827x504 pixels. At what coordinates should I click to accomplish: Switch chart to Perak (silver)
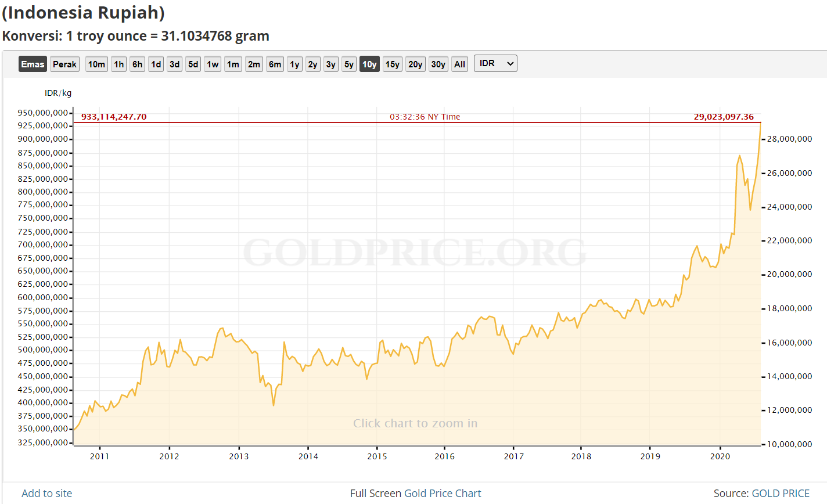point(64,64)
